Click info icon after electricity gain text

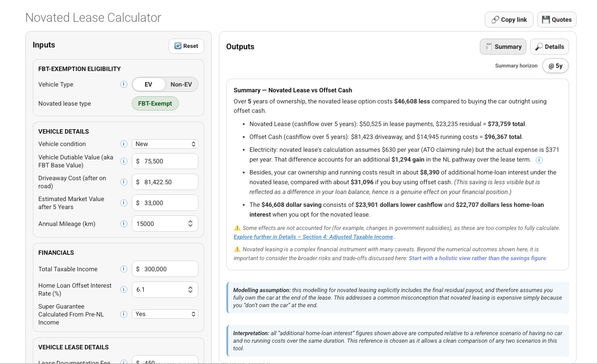[x=539, y=160]
